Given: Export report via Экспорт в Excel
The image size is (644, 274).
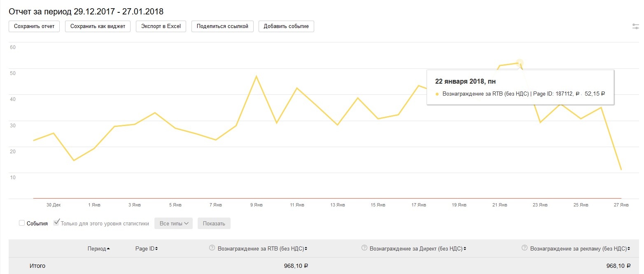Looking at the screenshot, I should pyautogui.click(x=161, y=26).
